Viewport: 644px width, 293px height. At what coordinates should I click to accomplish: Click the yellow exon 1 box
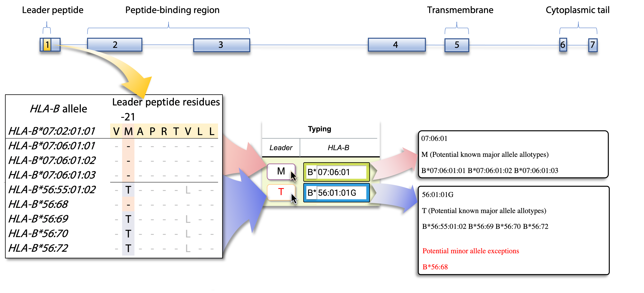(47, 45)
